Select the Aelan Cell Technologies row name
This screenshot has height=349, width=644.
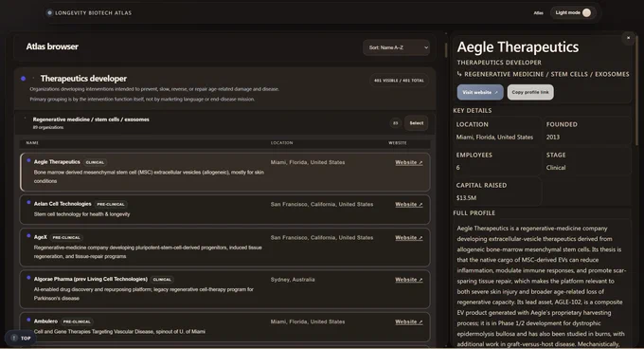(x=63, y=204)
